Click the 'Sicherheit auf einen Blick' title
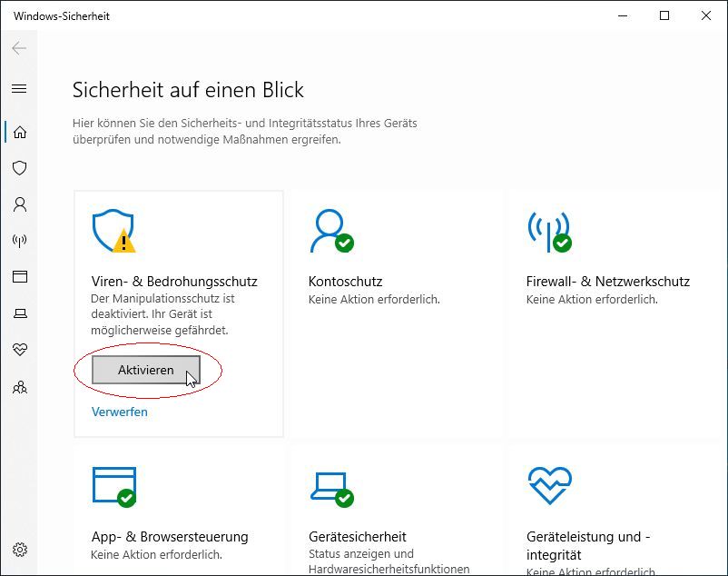This screenshot has height=576, width=728. [188, 90]
